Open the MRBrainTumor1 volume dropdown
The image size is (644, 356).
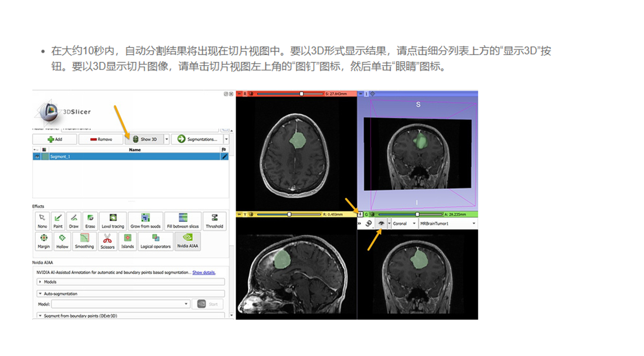pyautogui.click(x=447, y=223)
